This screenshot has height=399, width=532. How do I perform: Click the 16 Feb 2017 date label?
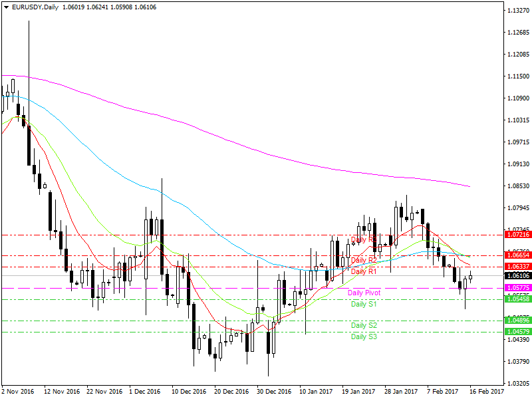point(487,392)
